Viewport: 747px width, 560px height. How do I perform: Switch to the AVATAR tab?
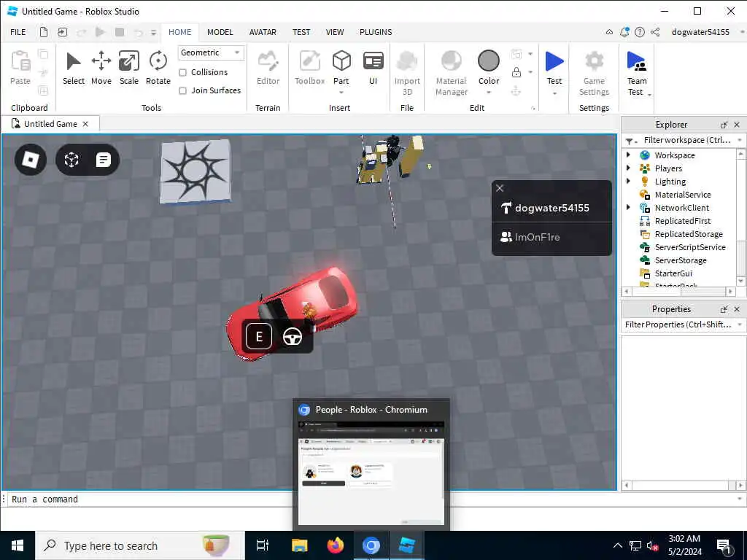pos(263,32)
